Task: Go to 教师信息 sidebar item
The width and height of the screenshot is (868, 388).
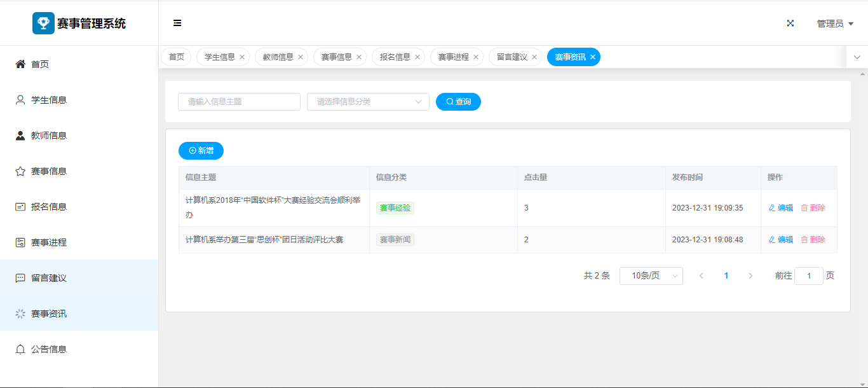Action: point(49,135)
